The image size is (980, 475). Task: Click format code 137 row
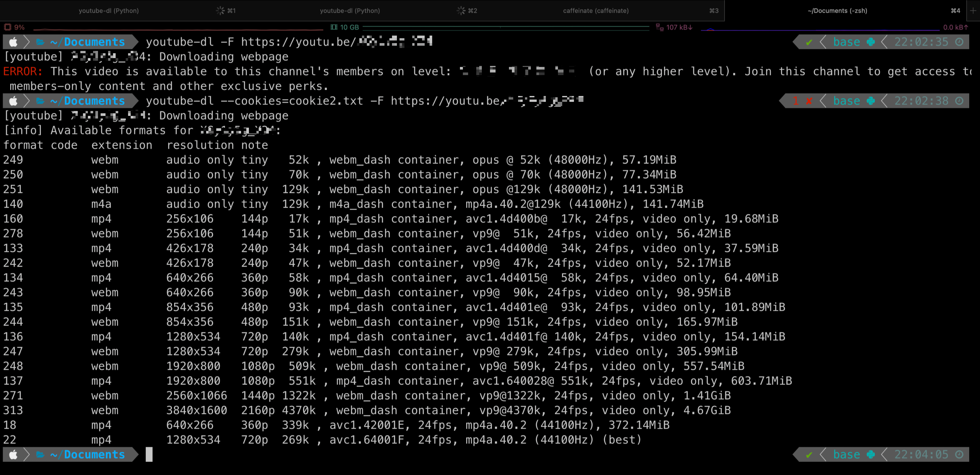pyautogui.click(x=398, y=381)
